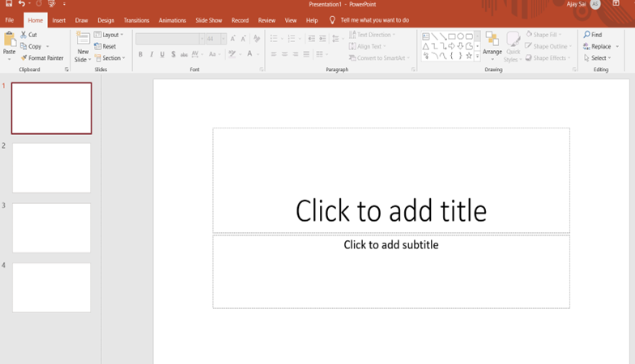The image size is (635, 364).
Task: Open the Transitions tab
Action: (x=136, y=20)
